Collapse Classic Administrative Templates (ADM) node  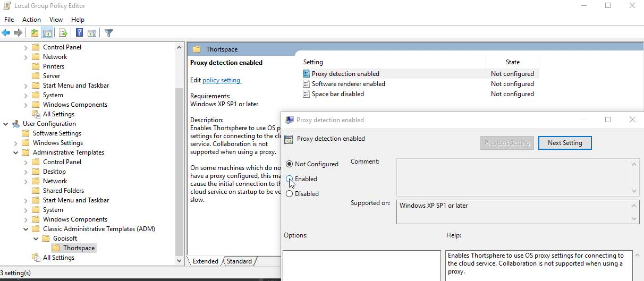point(26,229)
